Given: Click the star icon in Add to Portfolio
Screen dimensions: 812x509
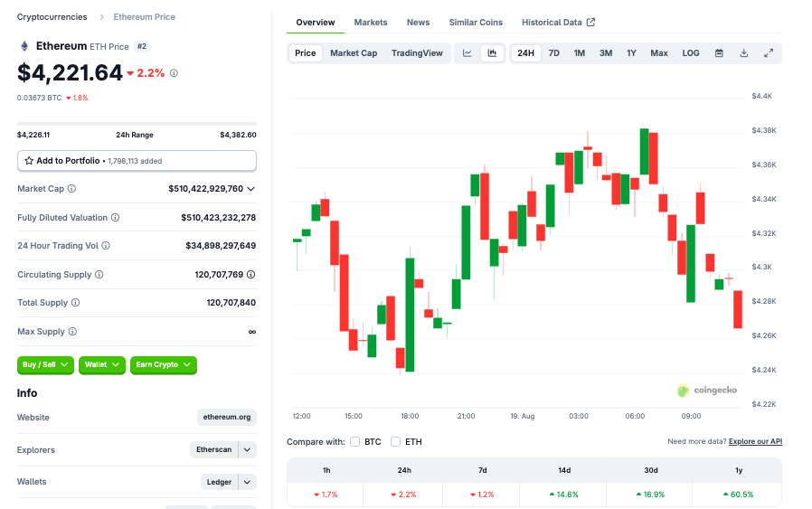Looking at the screenshot, I should coord(29,161).
